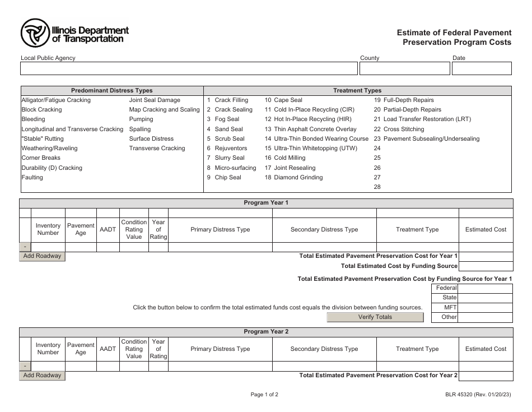
Task: Click the minus button to remove Year 1 roadway row
Action: 24,246
